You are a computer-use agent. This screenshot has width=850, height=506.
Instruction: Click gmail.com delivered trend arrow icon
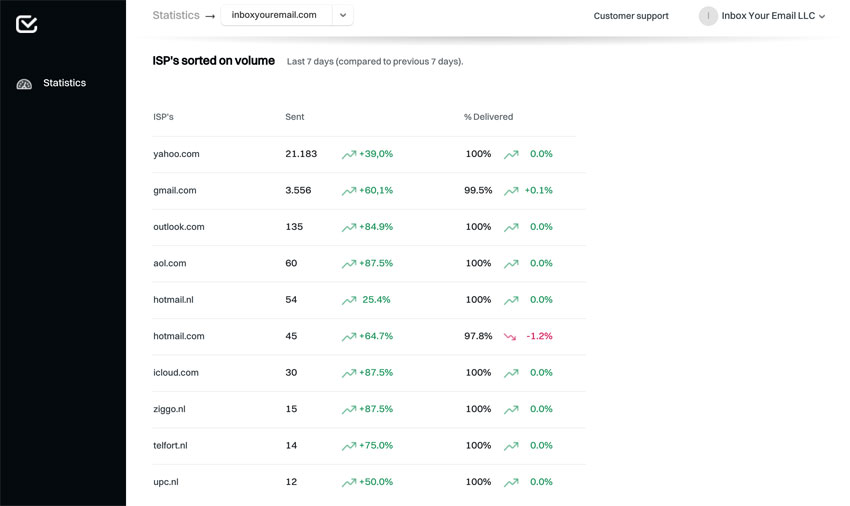pyautogui.click(x=511, y=191)
